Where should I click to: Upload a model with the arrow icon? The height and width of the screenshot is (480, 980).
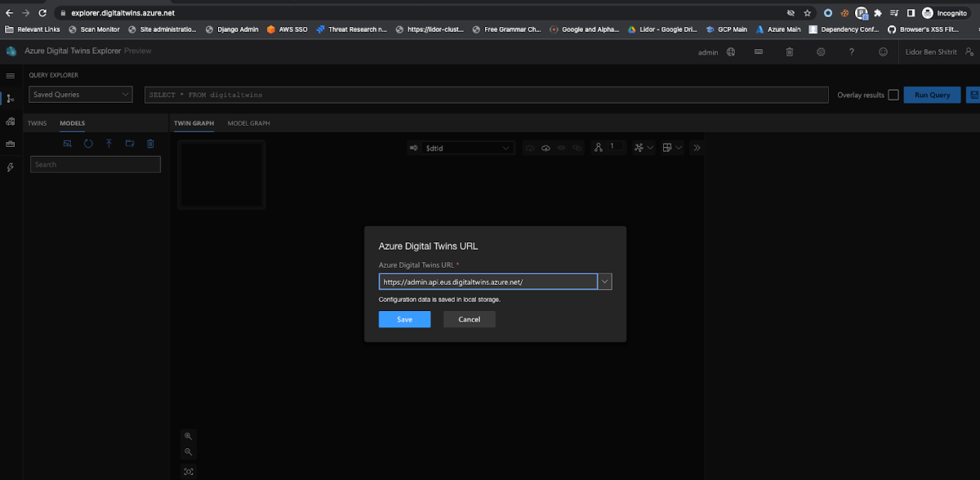109,144
